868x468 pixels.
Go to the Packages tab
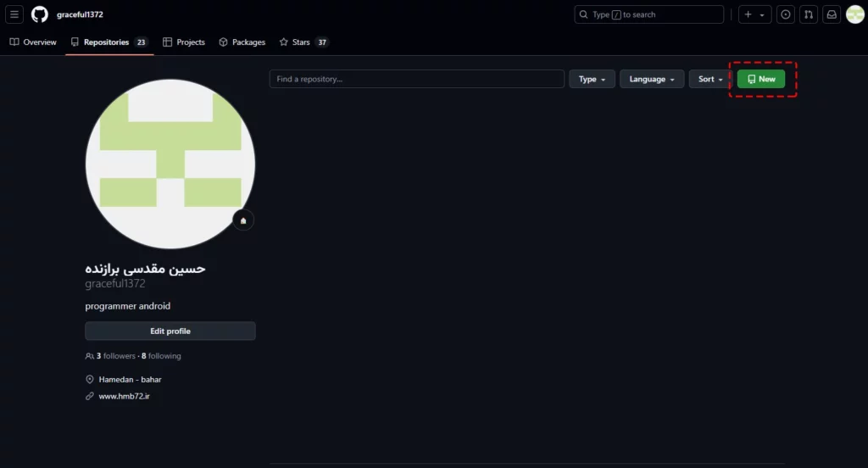242,42
